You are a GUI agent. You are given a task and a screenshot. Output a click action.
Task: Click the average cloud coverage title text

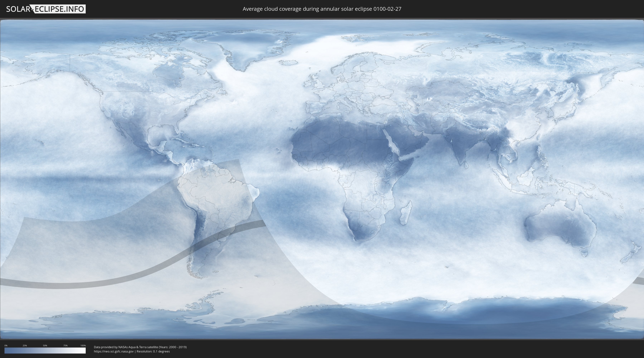322,9
